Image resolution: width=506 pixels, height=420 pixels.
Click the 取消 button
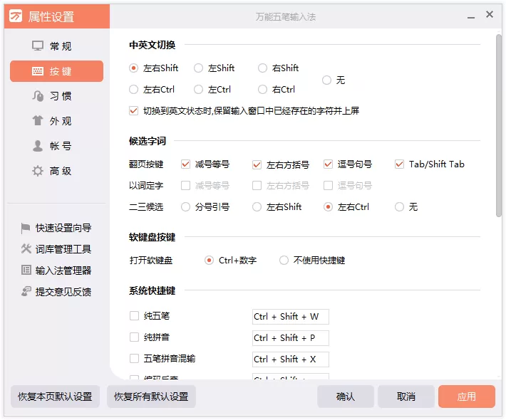406,397
